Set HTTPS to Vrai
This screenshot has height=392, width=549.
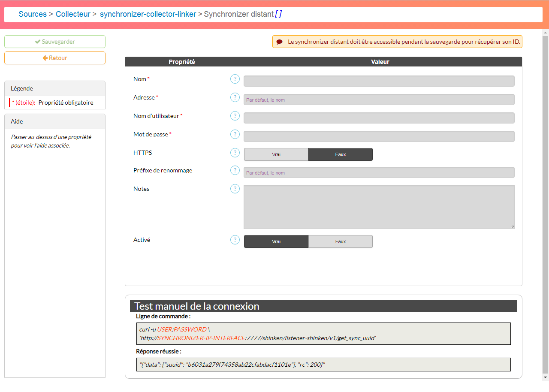pos(276,154)
